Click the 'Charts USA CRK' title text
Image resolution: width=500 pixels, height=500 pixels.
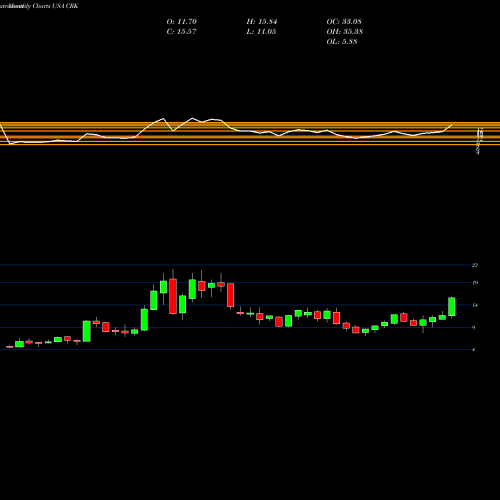55,6
